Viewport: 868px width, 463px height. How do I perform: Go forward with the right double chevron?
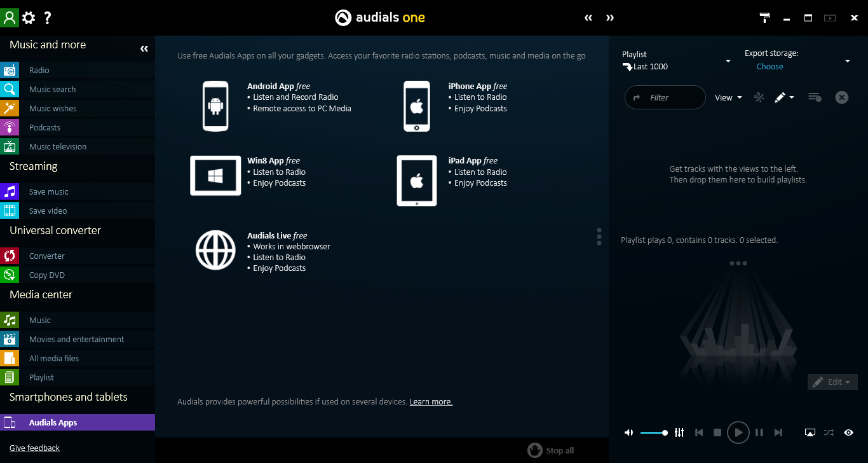tap(610, 18)
